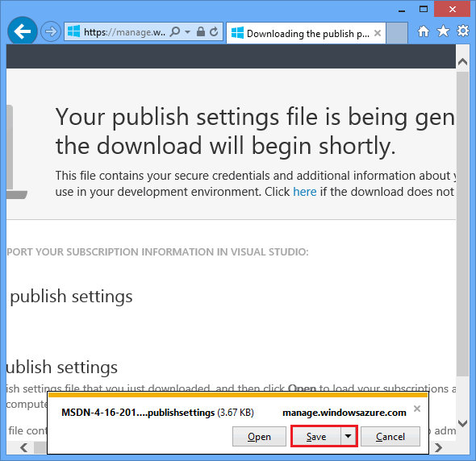Click the horizontal scrollbar left arrow
The image size is (476, 461).
23,447
